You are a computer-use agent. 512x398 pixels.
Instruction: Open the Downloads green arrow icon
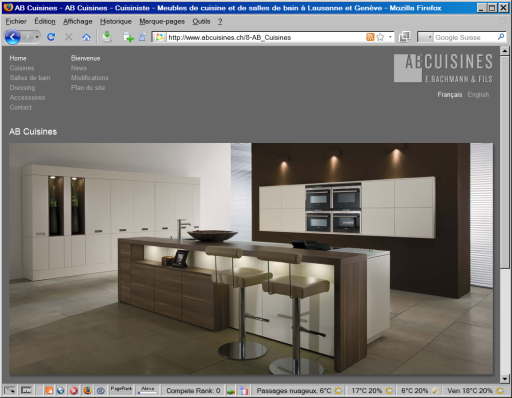[x=107, y=36]
